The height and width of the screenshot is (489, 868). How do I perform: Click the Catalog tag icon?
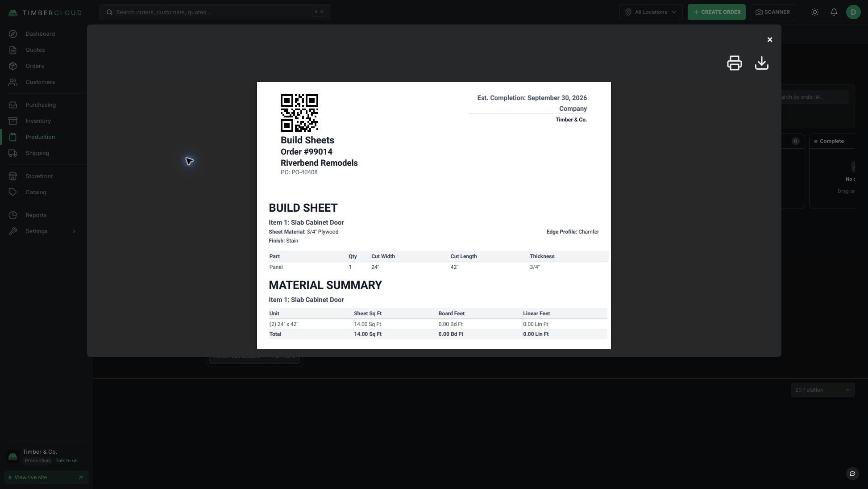13,192
